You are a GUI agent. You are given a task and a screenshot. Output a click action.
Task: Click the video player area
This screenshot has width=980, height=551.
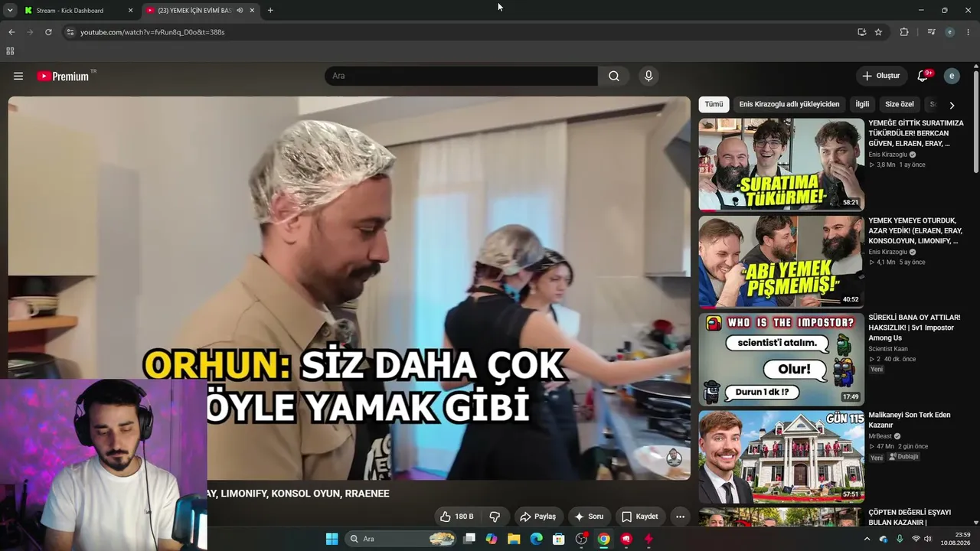click(349, 288)
